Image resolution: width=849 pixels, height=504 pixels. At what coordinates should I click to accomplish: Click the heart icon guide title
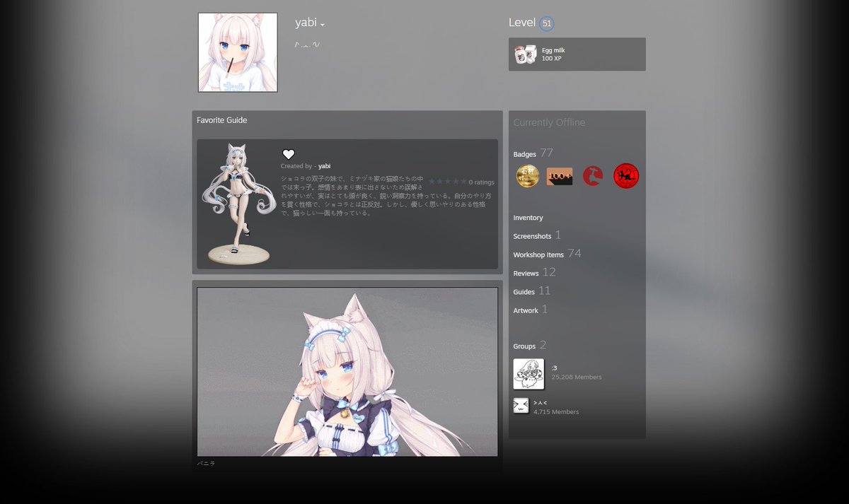pos(289,154)
